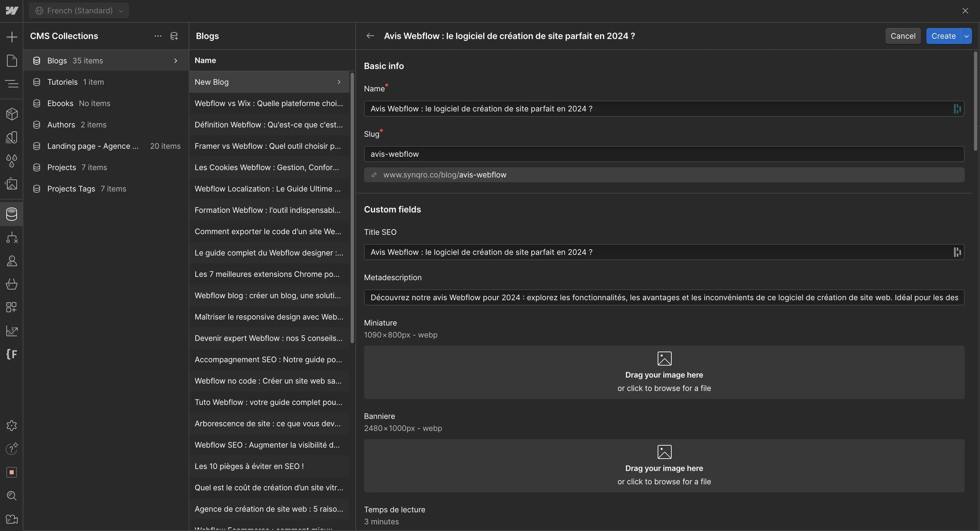The image size is (980, 531).
Task: Click the Cancel button
Action: coord(902,36)
